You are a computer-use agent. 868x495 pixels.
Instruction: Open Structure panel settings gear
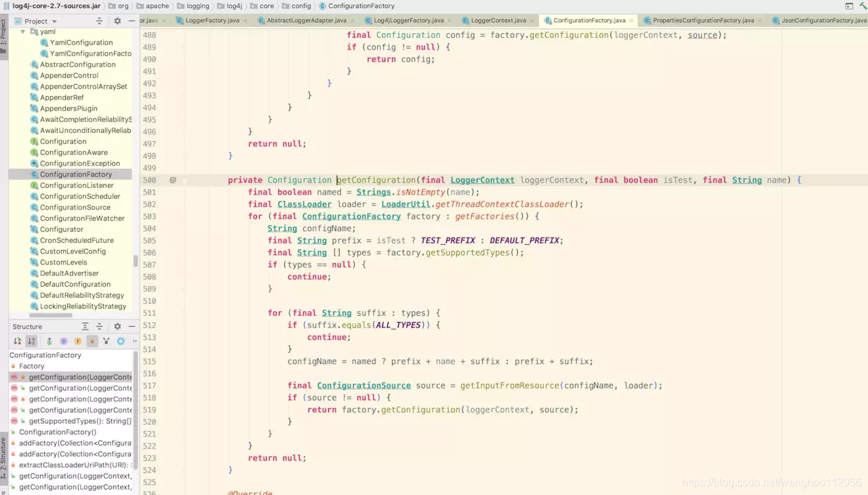pyautogui.click(x=117, y=326)
